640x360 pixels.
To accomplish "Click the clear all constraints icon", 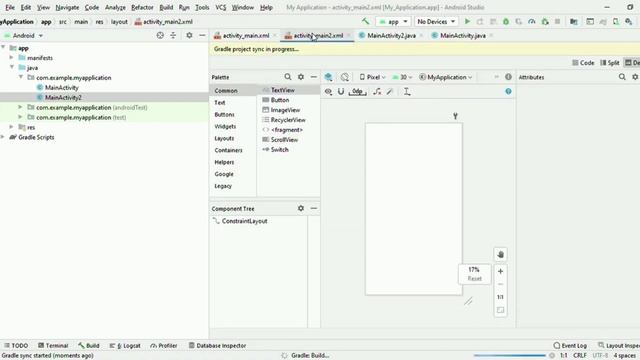I will point(377,92).
